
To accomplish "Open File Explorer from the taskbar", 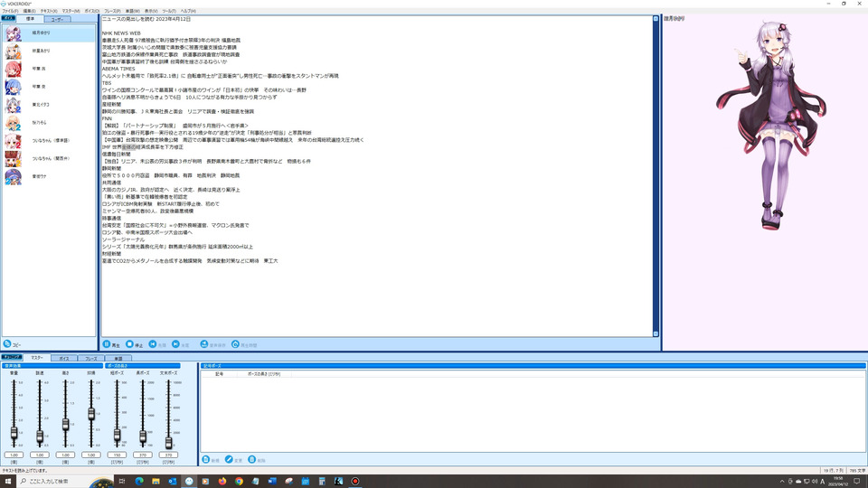I will [156, 482].
